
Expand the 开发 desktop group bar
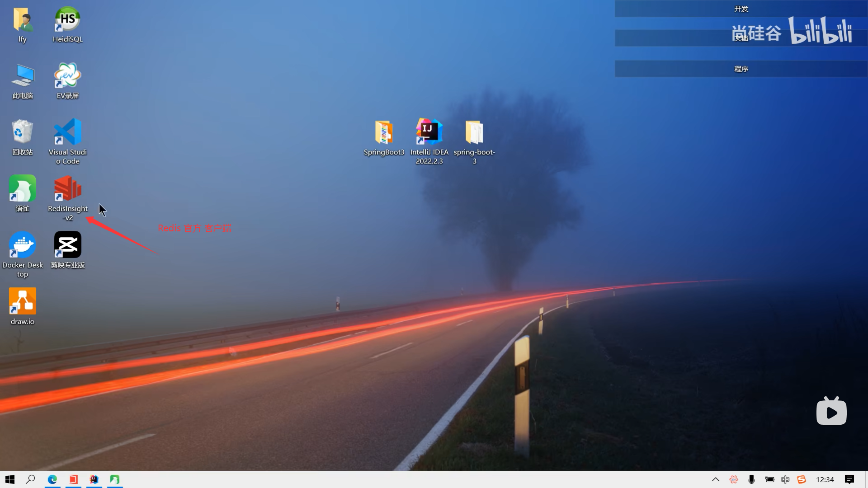click(741, 9)
